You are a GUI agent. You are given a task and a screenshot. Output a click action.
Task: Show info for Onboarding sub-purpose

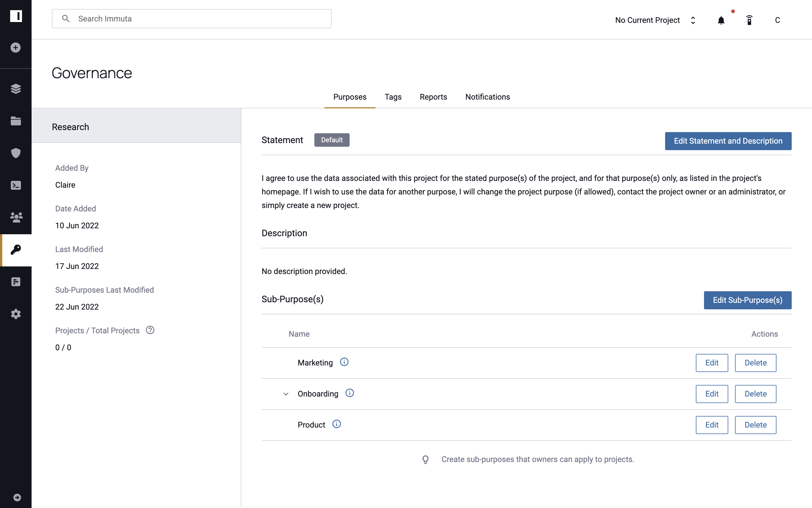(x=350, y=393)
